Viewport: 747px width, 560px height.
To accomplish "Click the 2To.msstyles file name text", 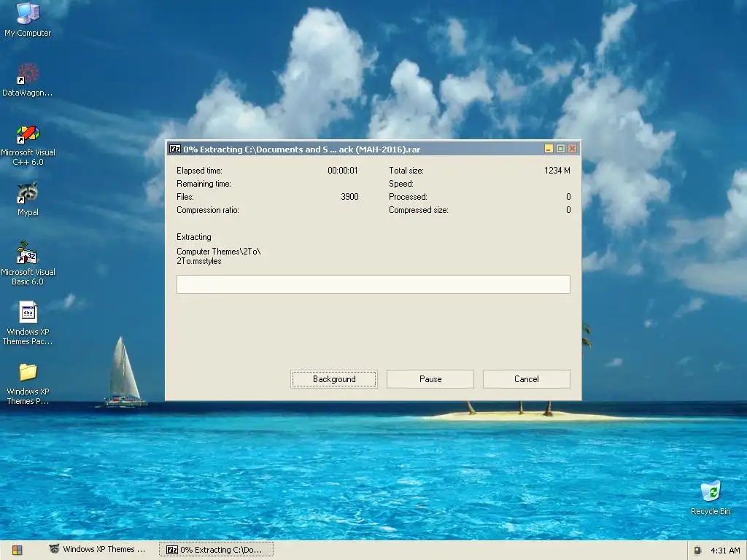I will pyautogui.click(x=198, y=261).
